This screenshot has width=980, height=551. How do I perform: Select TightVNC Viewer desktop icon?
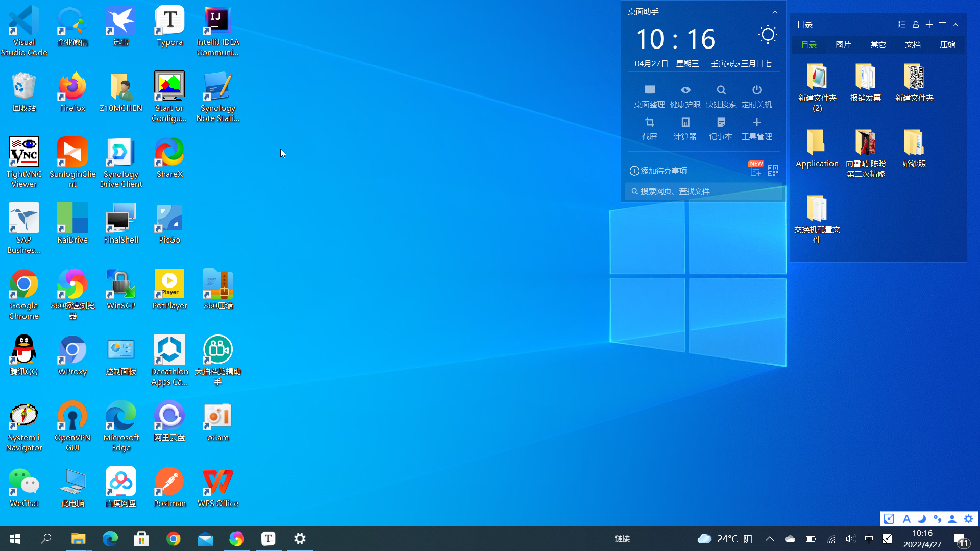(24, 162)
